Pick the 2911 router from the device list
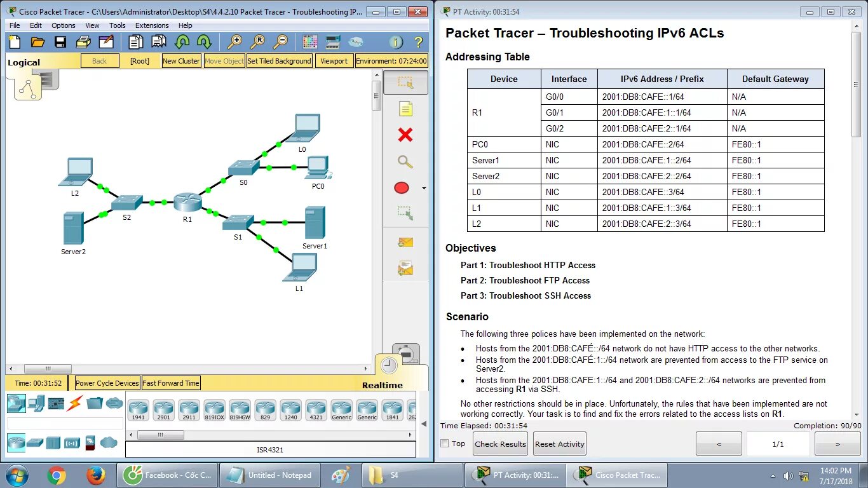 [x=189, y=410]
